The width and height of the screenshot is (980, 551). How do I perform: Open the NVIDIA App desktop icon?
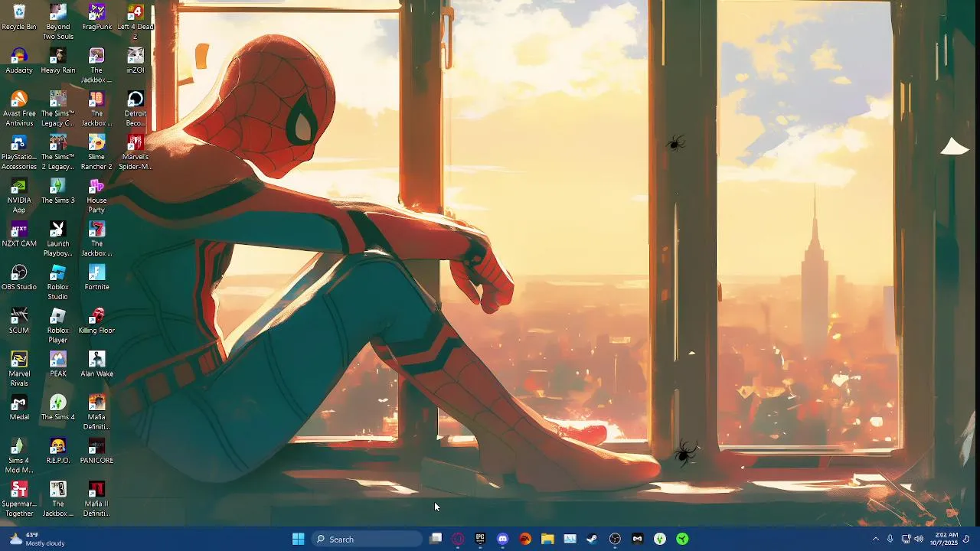coord(19,196)
